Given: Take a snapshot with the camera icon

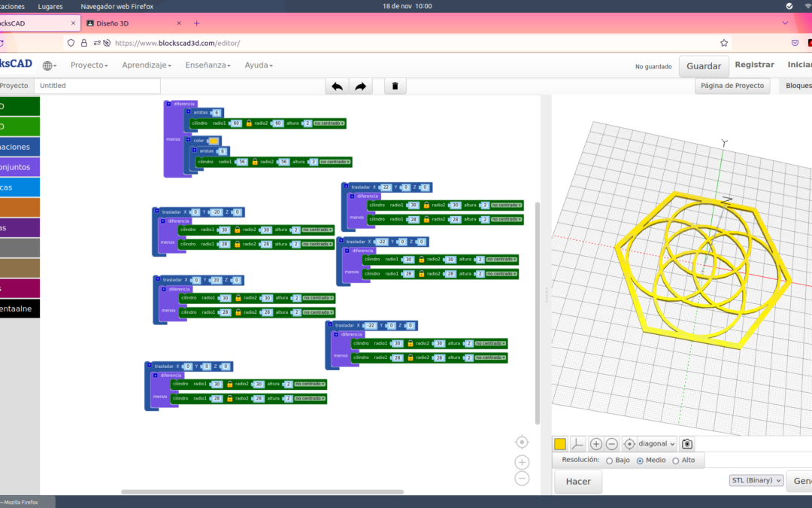Looking at the screenshot, I should click(687, 444).
